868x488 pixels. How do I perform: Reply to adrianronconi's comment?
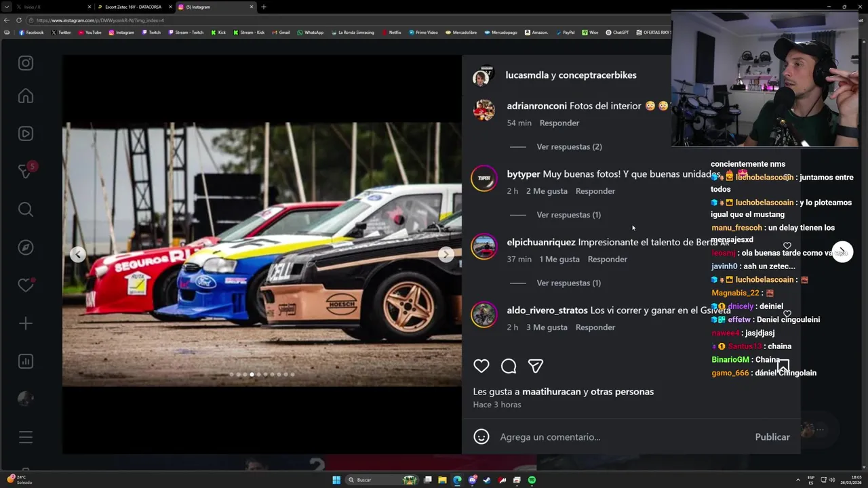pyautogui.click(x=559, y=123)
